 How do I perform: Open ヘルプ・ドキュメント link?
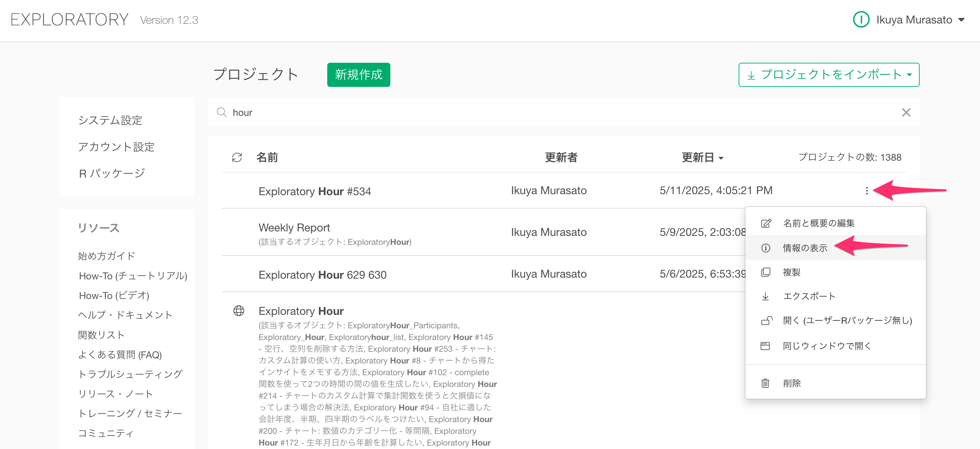125,315
